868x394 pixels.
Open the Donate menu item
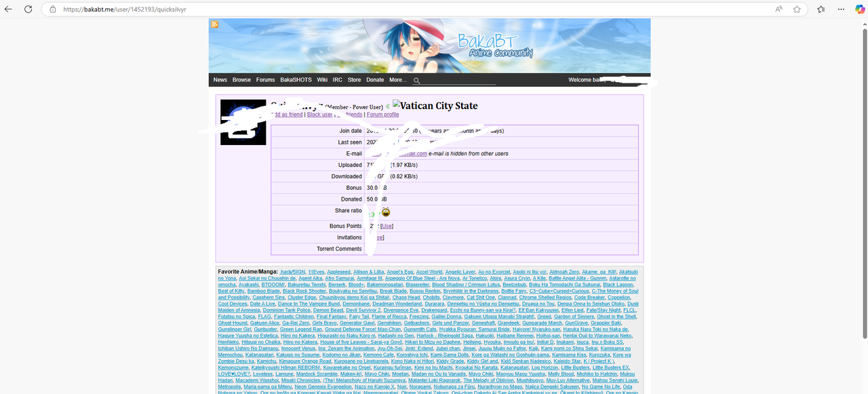[x=375, y=80]
